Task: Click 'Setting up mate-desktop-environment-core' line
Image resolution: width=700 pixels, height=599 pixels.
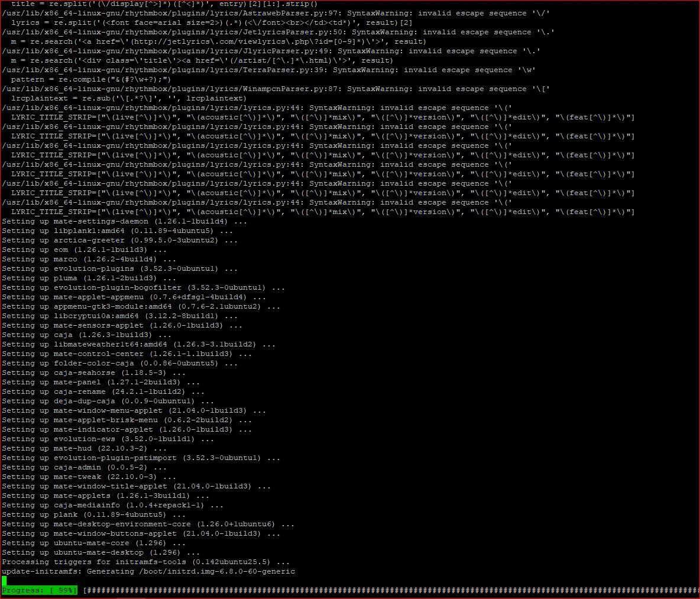Action: tap(148, 524)
